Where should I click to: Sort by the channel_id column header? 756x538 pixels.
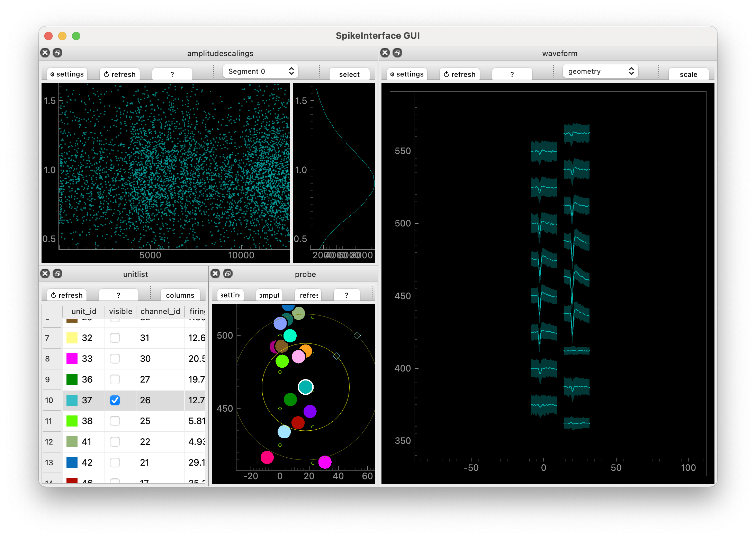point(160,311)
